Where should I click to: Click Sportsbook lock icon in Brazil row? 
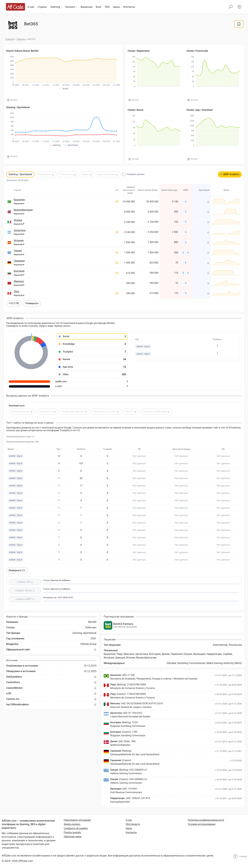pyautogui.click(x=208, y=202)
